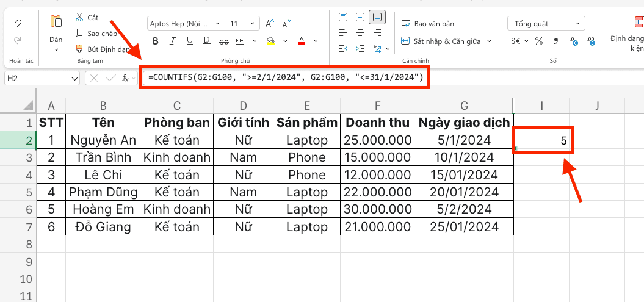The width and height of the screenshot is (644, 302).
Task: Align cell content to vertical middle
Action: point(360,17)
